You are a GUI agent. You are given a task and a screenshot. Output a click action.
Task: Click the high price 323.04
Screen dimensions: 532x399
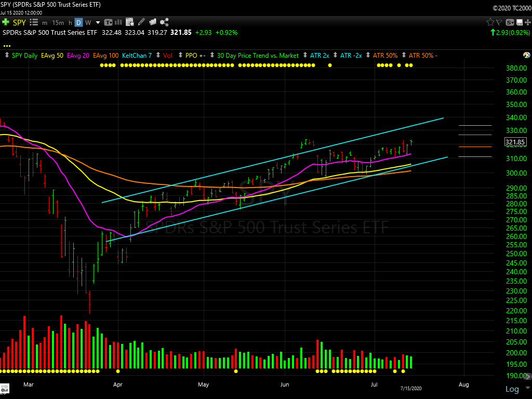135,33
